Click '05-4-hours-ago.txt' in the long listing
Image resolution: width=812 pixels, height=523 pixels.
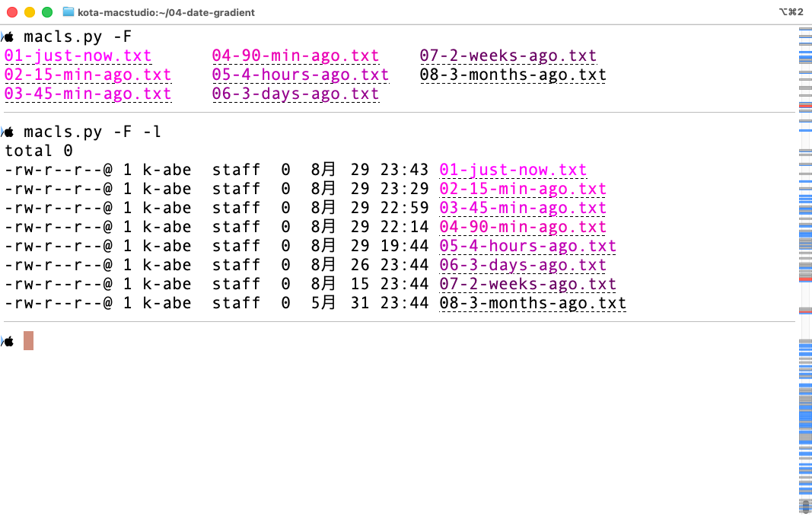[527, 247]
